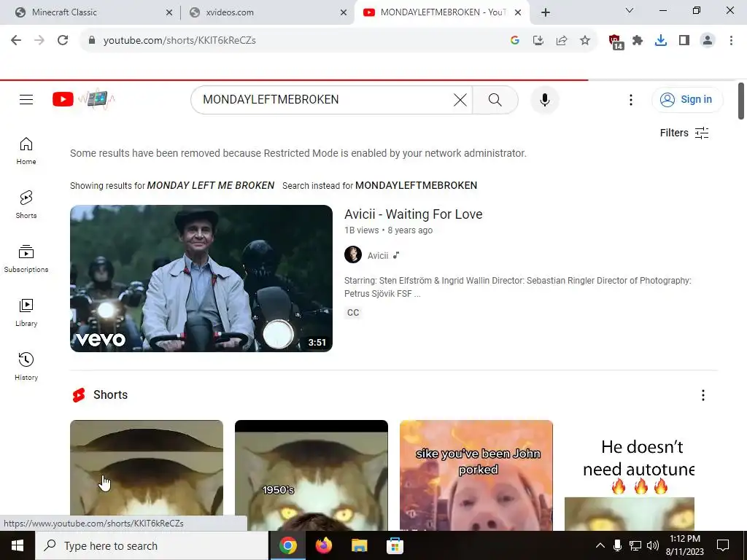Click the CC captions badge
This screenshot has height=560, width=747.
[x=353, y=313]
